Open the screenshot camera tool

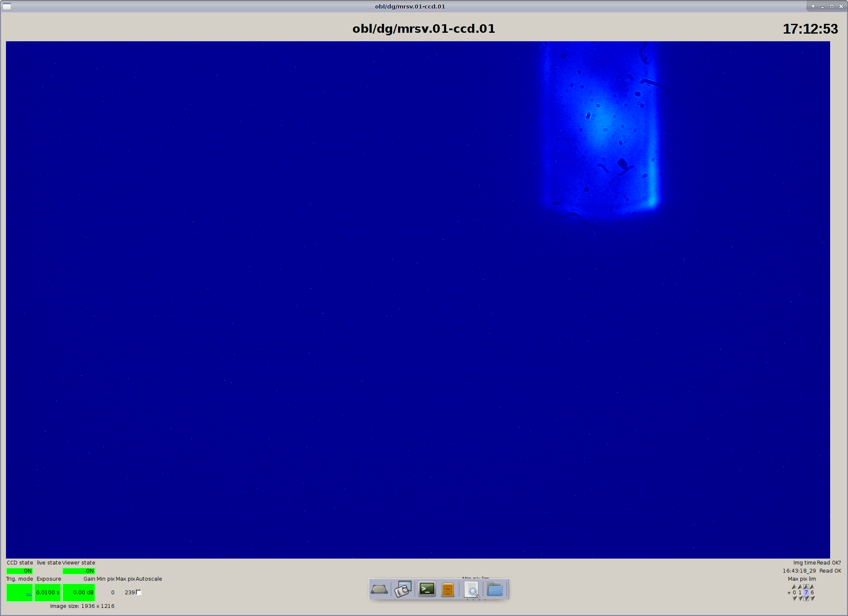(x=403, y=590)
